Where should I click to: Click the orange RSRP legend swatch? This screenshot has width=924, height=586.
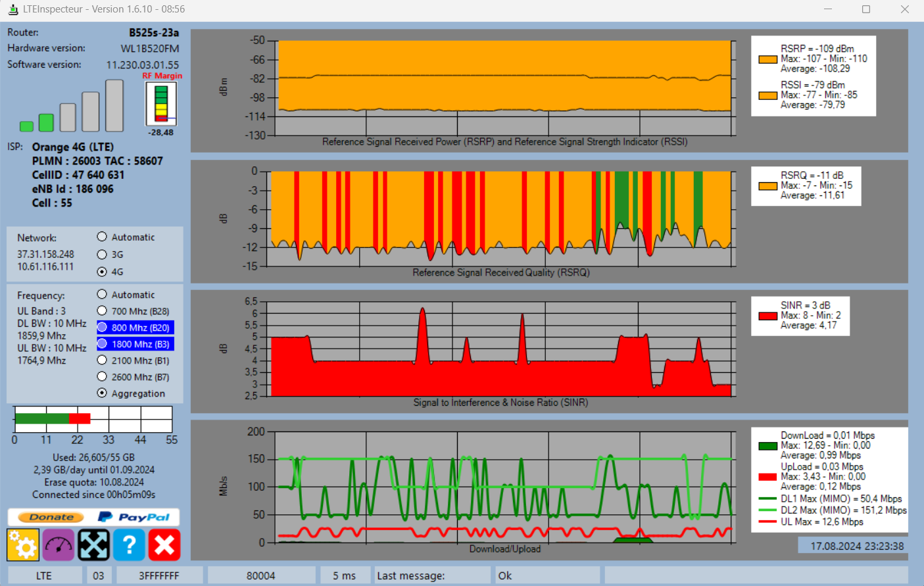767,59
